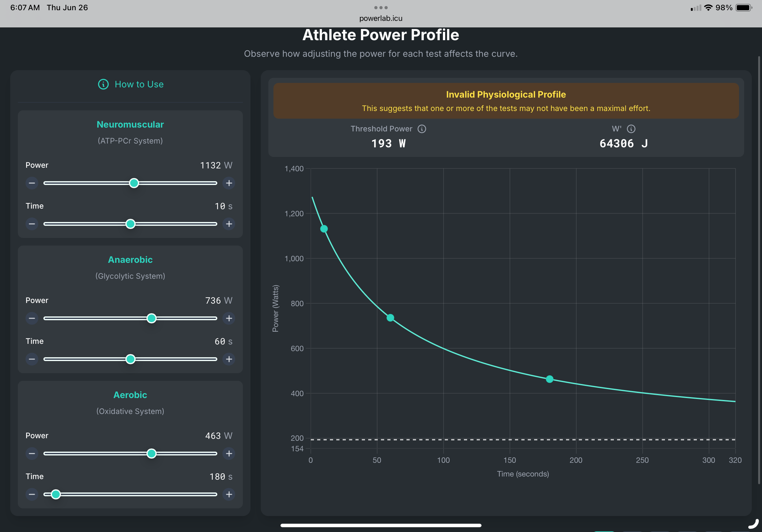Increase Neuromuscular time with plus button
762x532 pixels.
pyautogui.click(x=229, y=224)
